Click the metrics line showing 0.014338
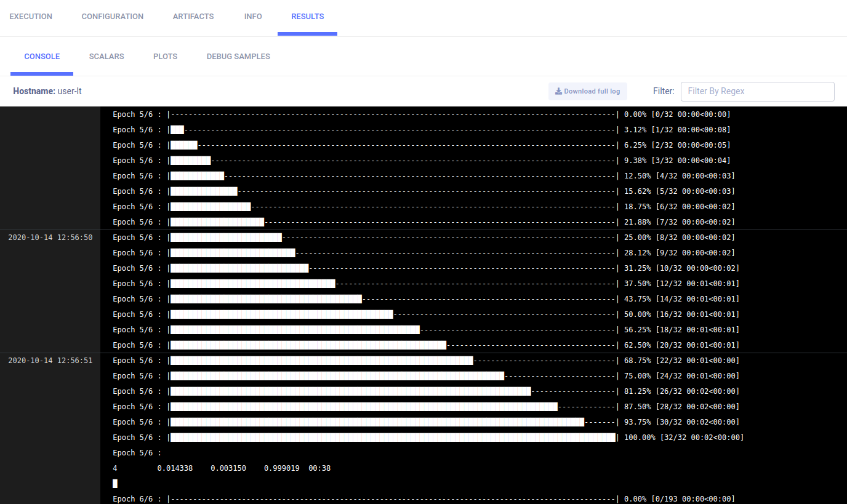 (222, 468)
